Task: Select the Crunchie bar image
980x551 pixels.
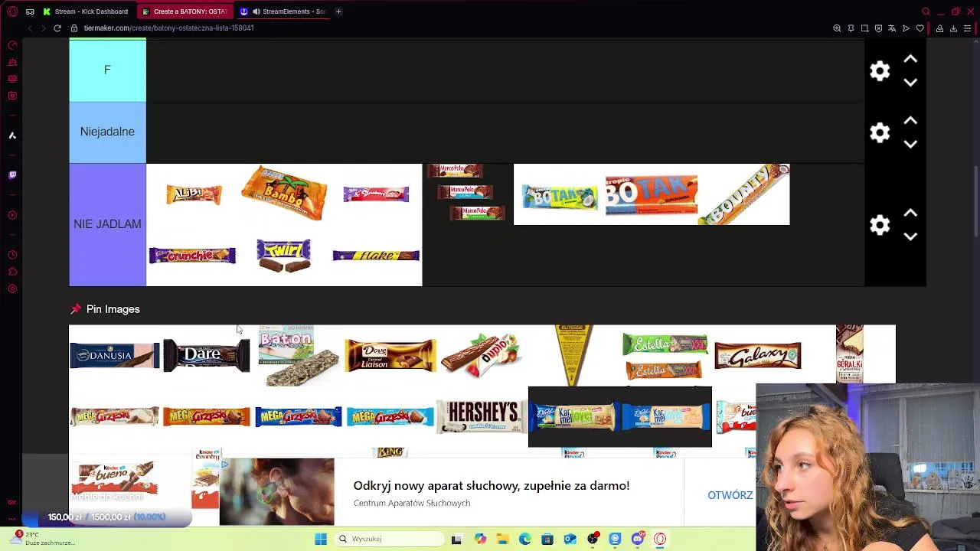Action: (192, 256)
